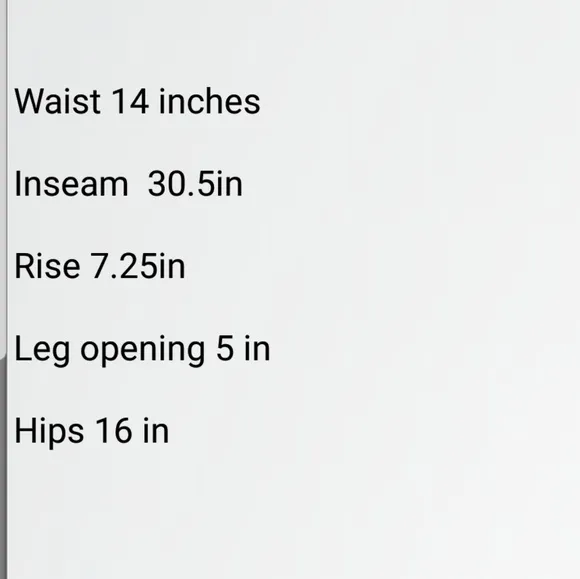Click the word Hips
The image size is (580, 579).
(49, 432)
